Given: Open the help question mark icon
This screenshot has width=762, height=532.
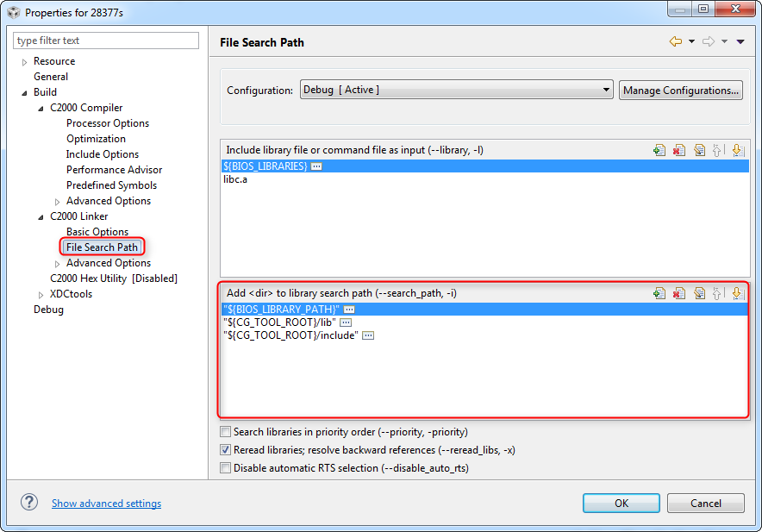Looking at the screenshot, I should point(29,502).
